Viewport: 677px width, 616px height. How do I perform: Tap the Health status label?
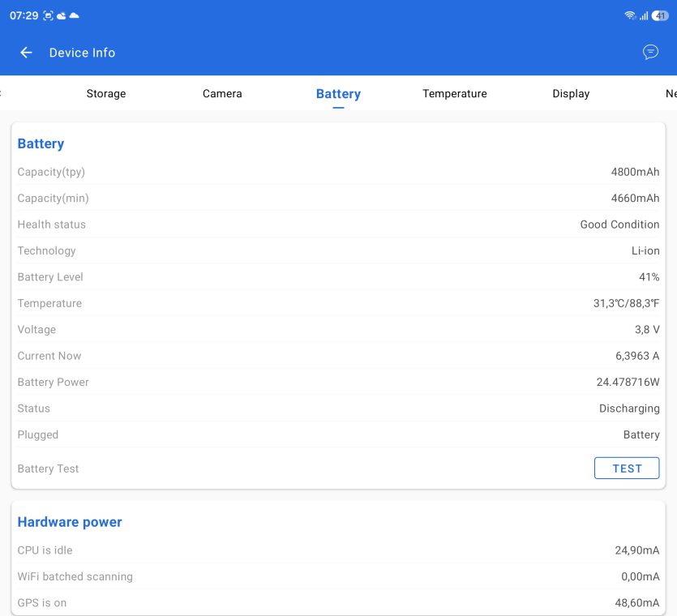point(52,225)
